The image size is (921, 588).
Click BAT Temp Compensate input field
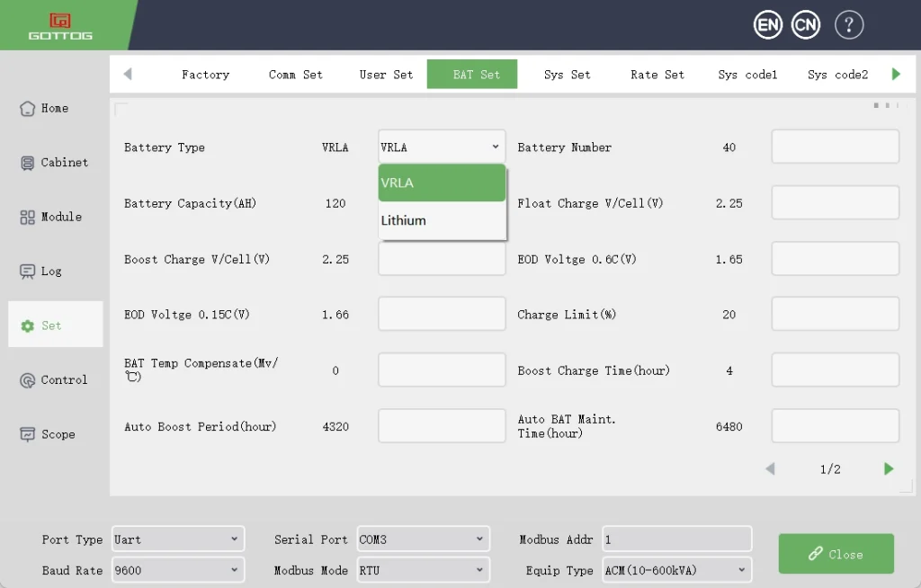442,370
